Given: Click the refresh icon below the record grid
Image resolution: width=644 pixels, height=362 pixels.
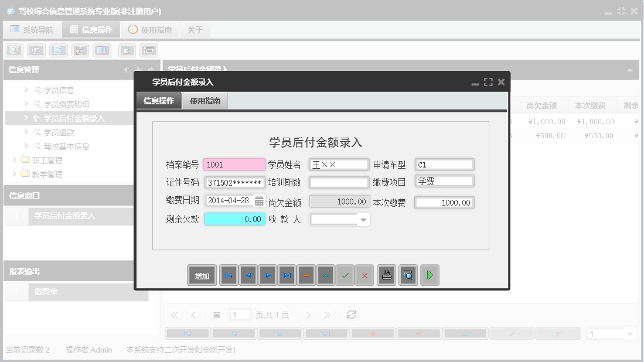Looking at the screenshot, I should point(351,314).
